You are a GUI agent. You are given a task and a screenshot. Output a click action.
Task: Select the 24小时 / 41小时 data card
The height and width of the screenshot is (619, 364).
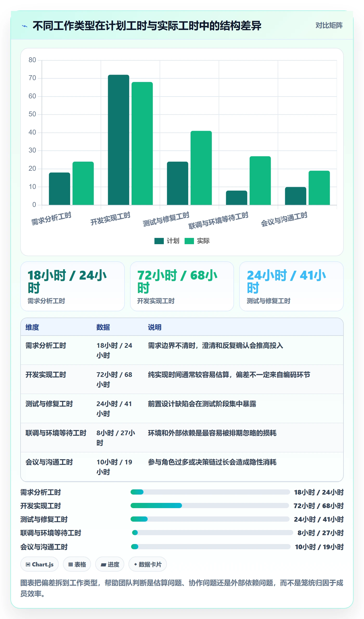291,286
